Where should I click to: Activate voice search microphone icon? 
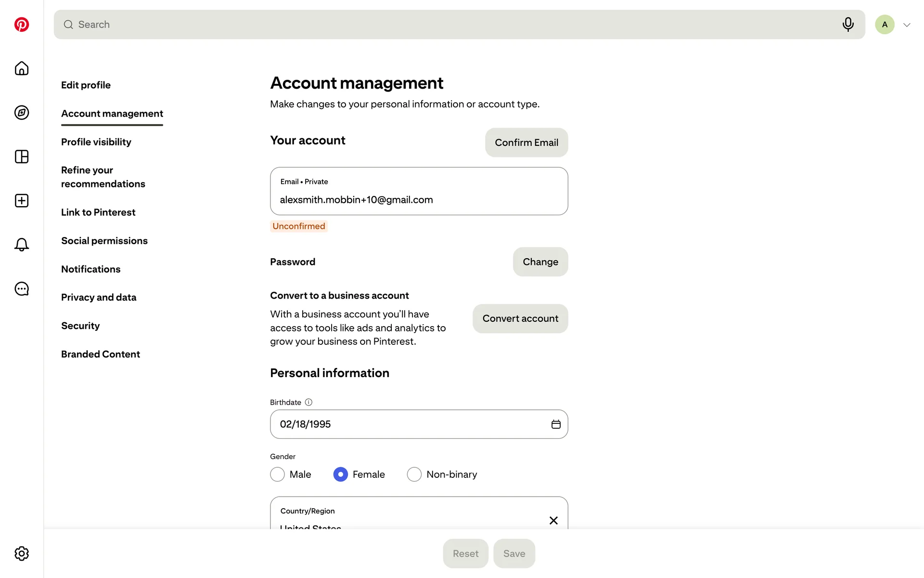pos(848,25)
